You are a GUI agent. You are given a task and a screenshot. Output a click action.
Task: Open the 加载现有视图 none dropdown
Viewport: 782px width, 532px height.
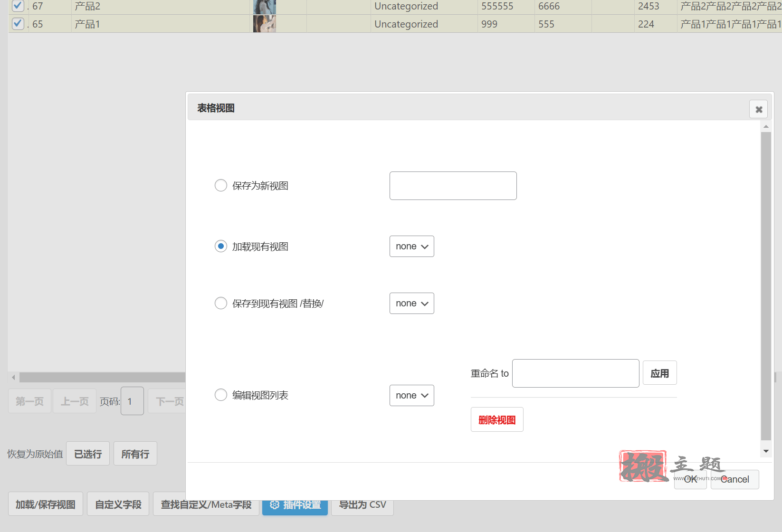[412, 246]
